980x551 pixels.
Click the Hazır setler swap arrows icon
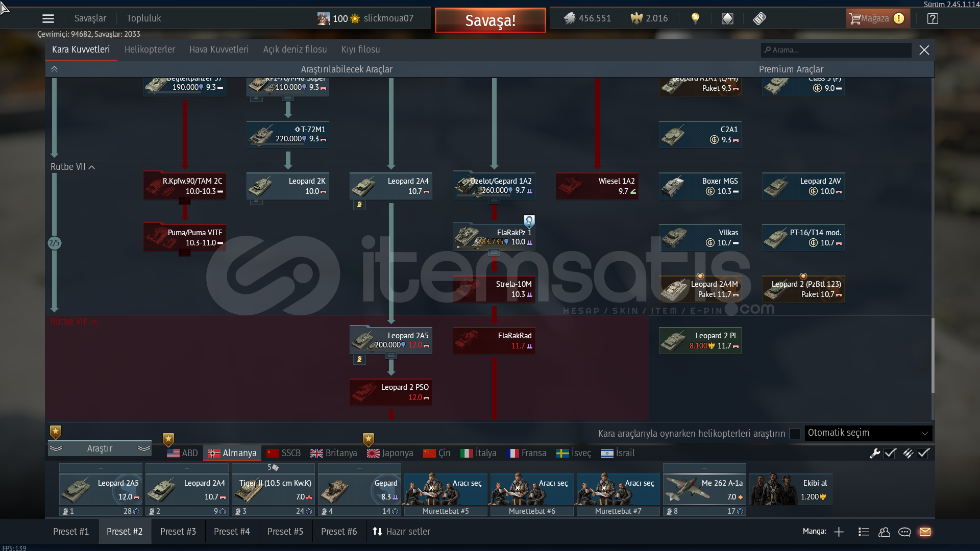click(377, 532)
